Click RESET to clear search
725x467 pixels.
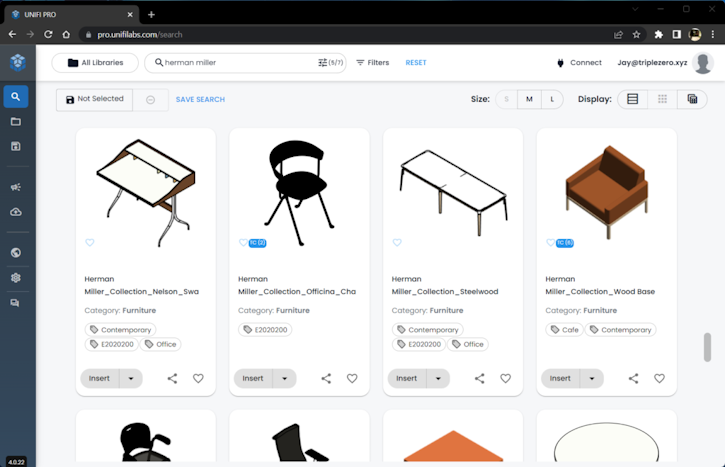point(416,62)
